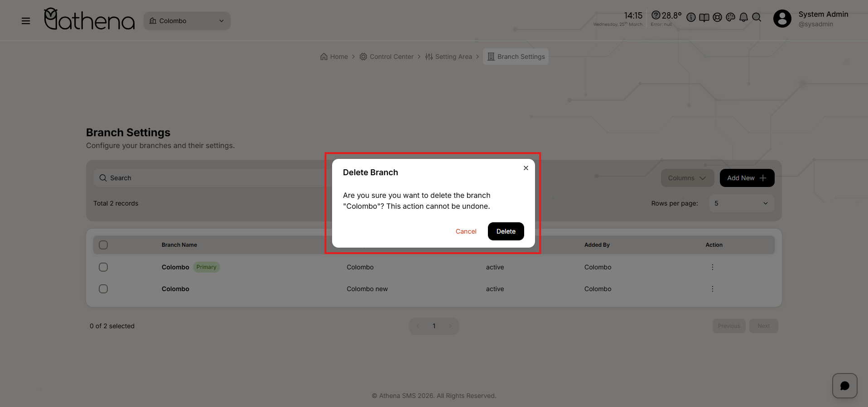Click the header search magnifier icon

click(x=757, y=17)
